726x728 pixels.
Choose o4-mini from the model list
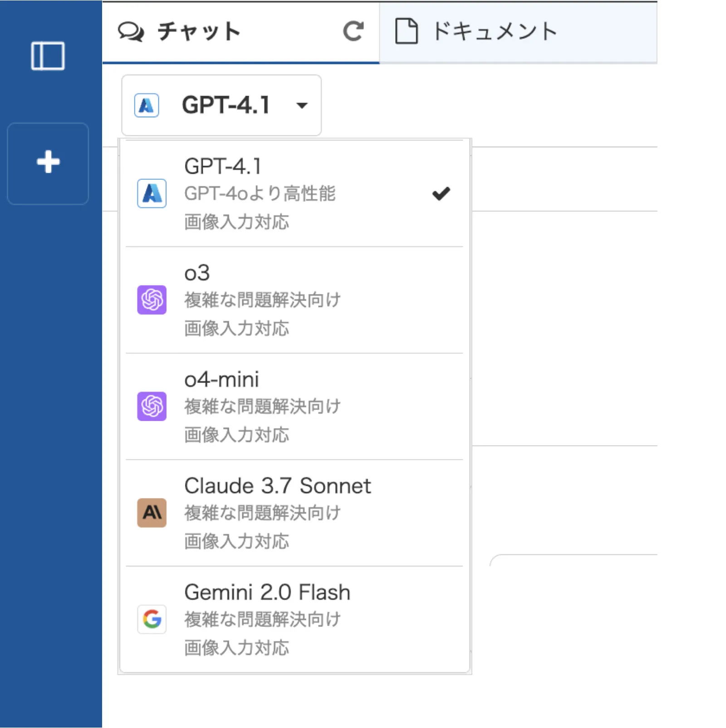click(294, 406)
